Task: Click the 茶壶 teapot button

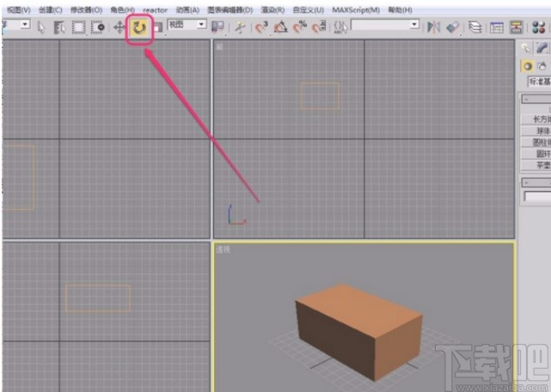Action: [536, 165]
